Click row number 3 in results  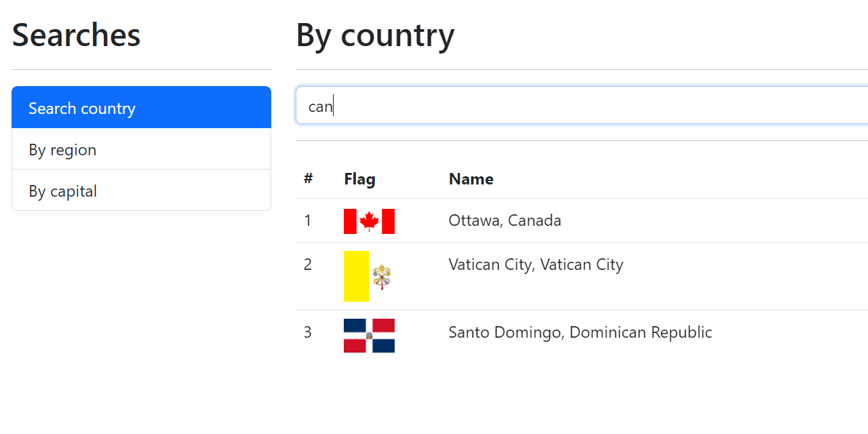[x=307, y=332]
